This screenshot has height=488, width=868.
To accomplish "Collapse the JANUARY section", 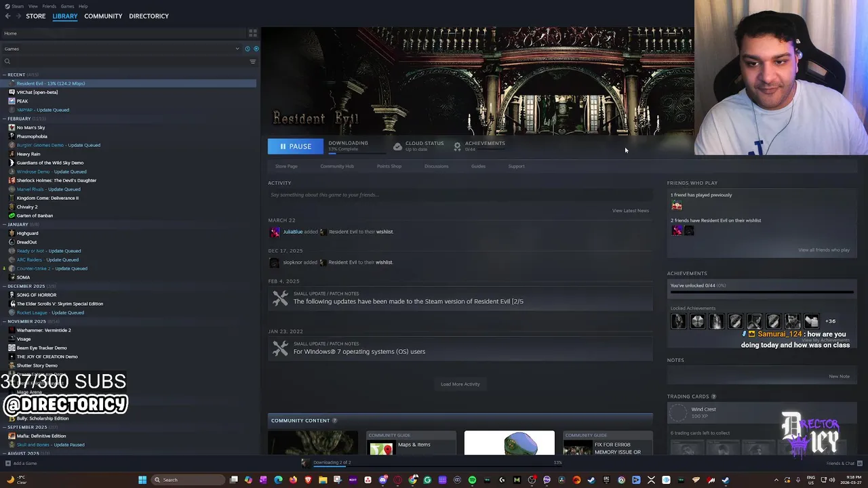I will (x=4, y=224).
